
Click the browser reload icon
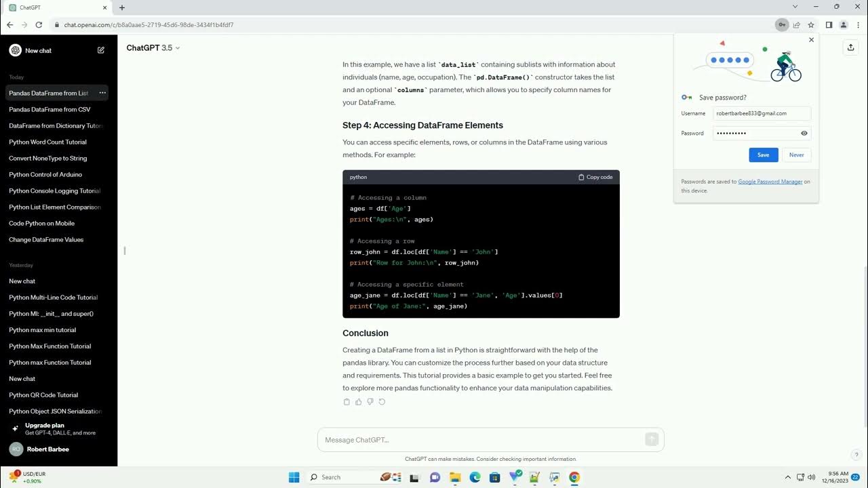pos(39,25)
